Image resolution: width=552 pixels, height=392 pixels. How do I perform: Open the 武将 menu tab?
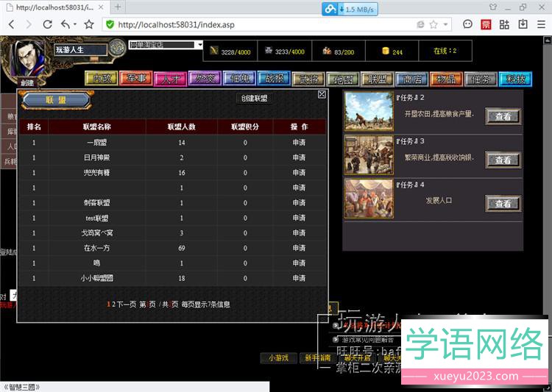(308, 79)
